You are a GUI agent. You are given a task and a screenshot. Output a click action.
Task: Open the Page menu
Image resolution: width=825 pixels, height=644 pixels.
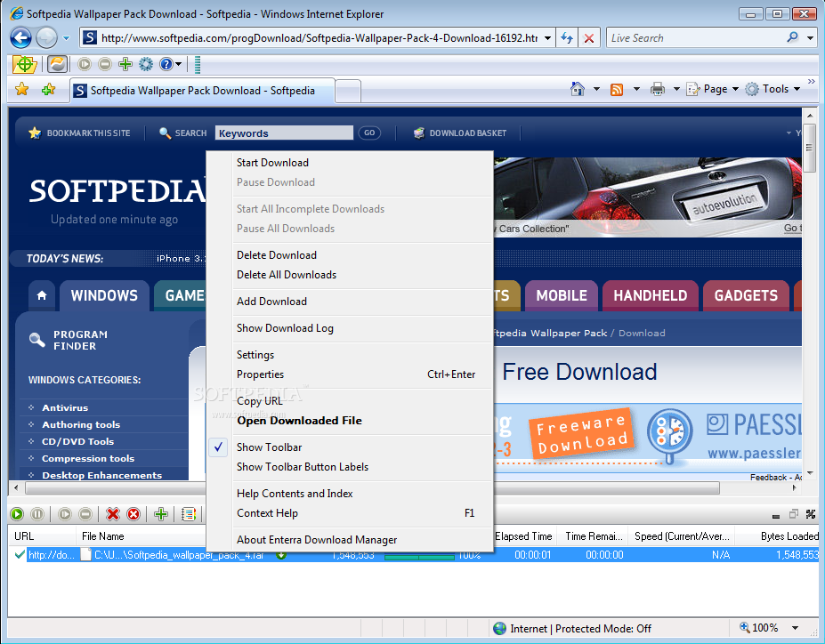pos(713,89)
